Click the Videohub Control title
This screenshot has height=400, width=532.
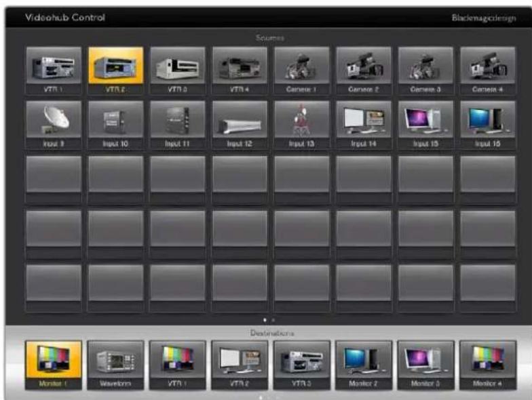65,18
